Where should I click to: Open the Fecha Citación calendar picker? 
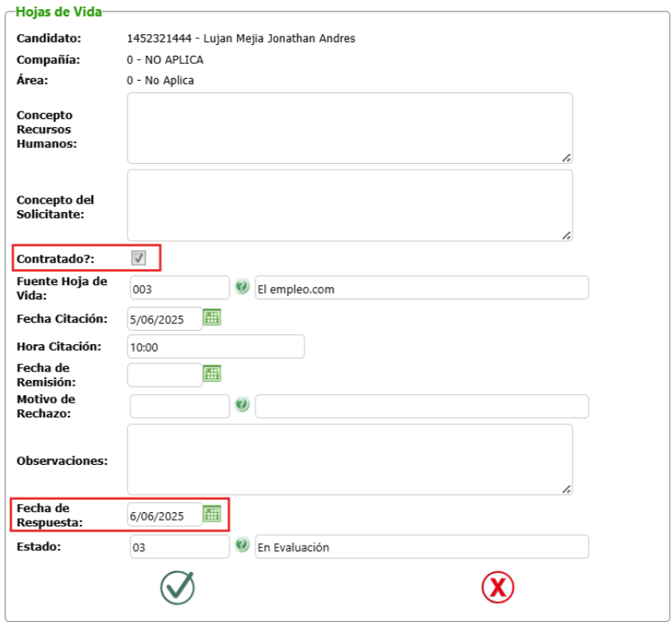212,317
